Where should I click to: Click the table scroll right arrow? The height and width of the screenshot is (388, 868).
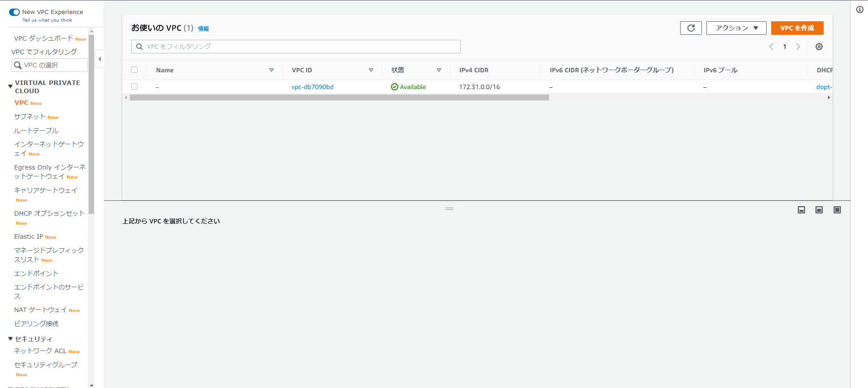click(x=829, y=98)
